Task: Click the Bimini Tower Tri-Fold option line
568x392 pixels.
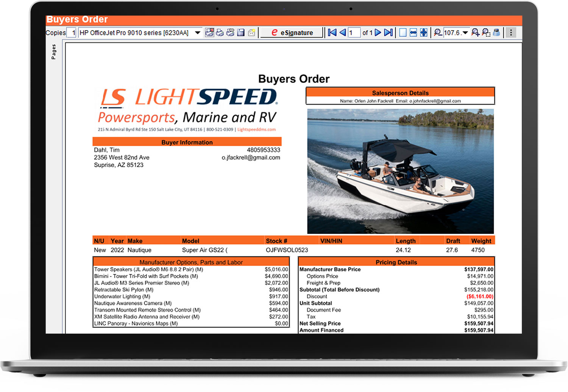Action: 191,276
